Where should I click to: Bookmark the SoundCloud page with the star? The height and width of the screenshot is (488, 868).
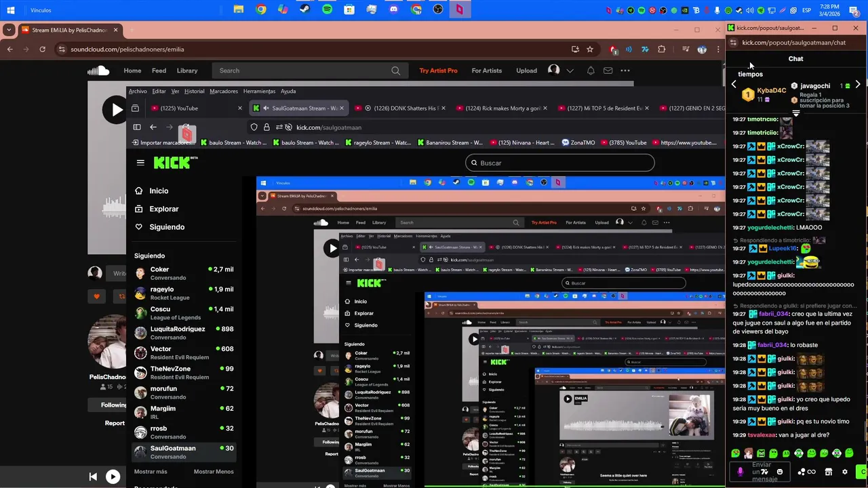pyautogui.click(x=590, y=49)
